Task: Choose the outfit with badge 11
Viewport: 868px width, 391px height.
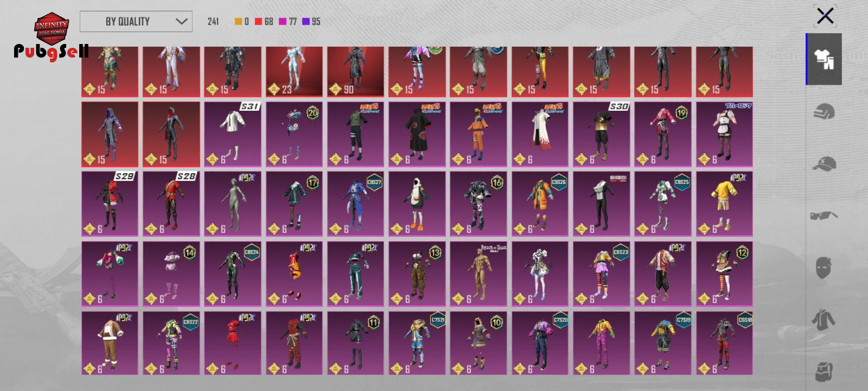Action: coord(355,343)
